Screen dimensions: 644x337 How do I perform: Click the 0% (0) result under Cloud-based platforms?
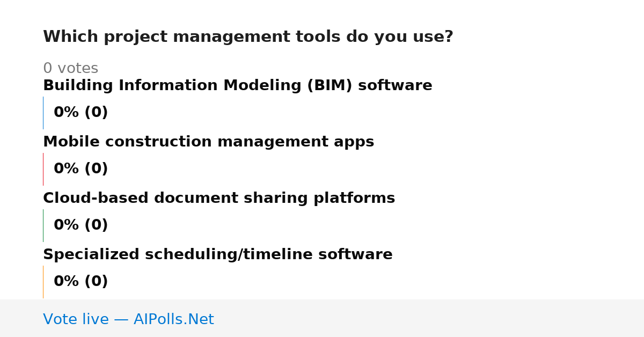click(81, 225)
